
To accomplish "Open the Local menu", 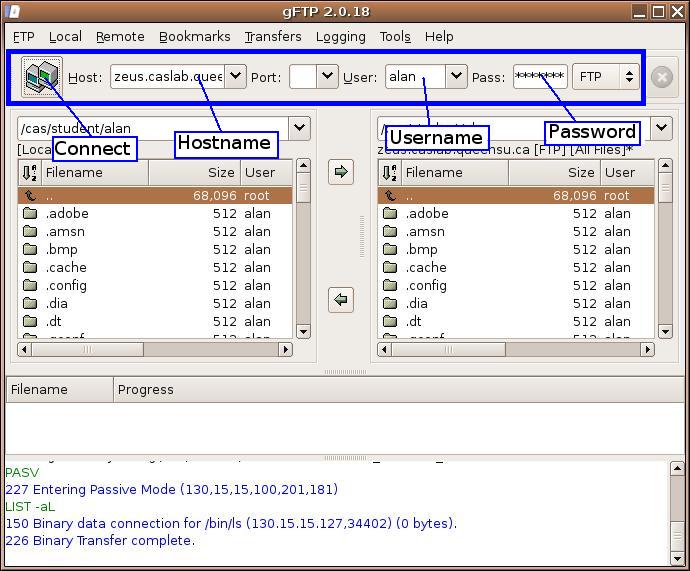I will [65, 37].
